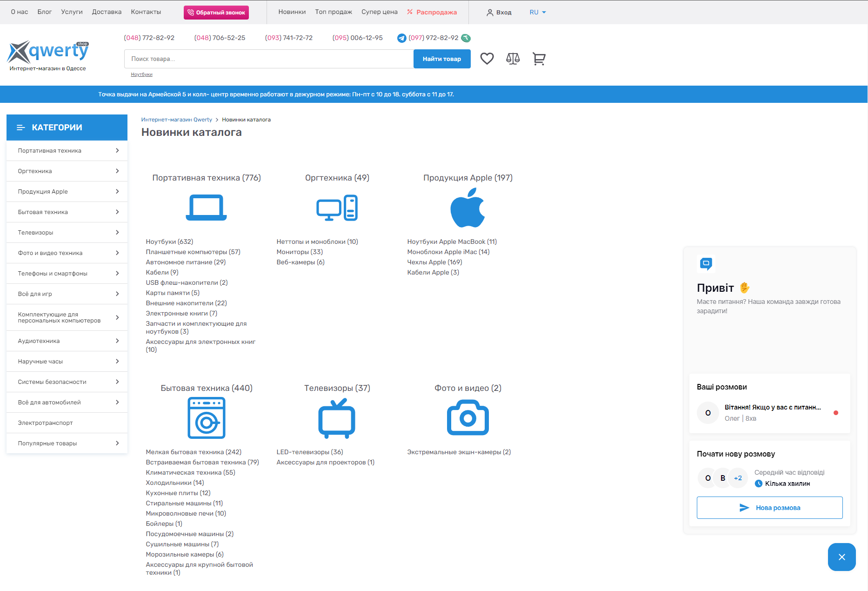This screenshot has height=591, width=868.
Task: Click the TV icon for Телевизоры
Action: (x=337, y=418)
